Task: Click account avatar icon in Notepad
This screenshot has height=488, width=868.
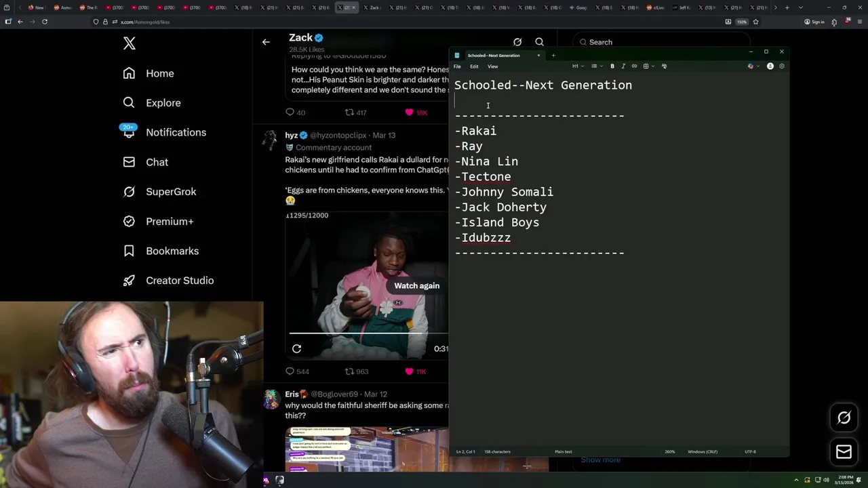Action: coord(770,66)
